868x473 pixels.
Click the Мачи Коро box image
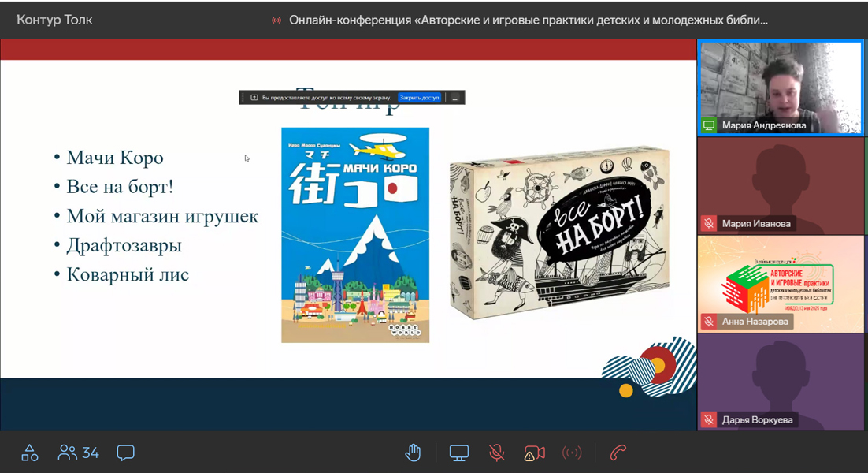355,235
